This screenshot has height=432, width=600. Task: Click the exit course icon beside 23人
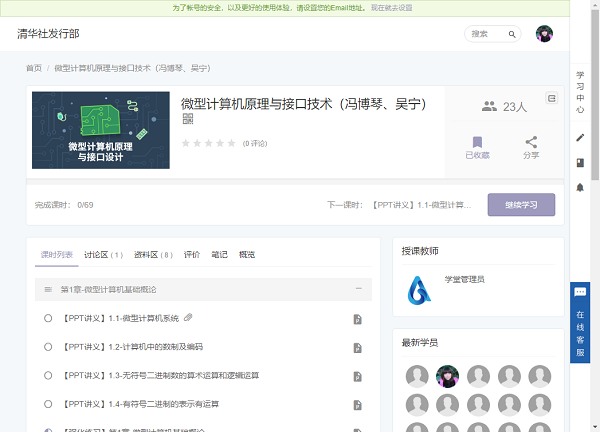[x=551, y=98]
